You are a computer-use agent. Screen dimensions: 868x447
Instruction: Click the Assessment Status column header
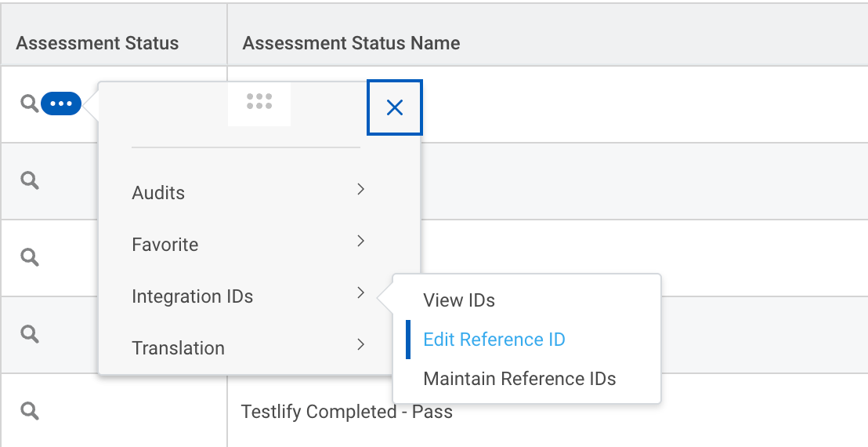coord(97,43)
